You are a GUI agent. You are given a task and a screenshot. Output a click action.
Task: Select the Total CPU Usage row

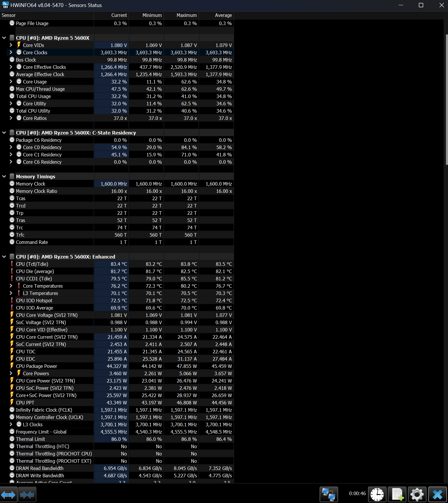[x=117, y=96]
